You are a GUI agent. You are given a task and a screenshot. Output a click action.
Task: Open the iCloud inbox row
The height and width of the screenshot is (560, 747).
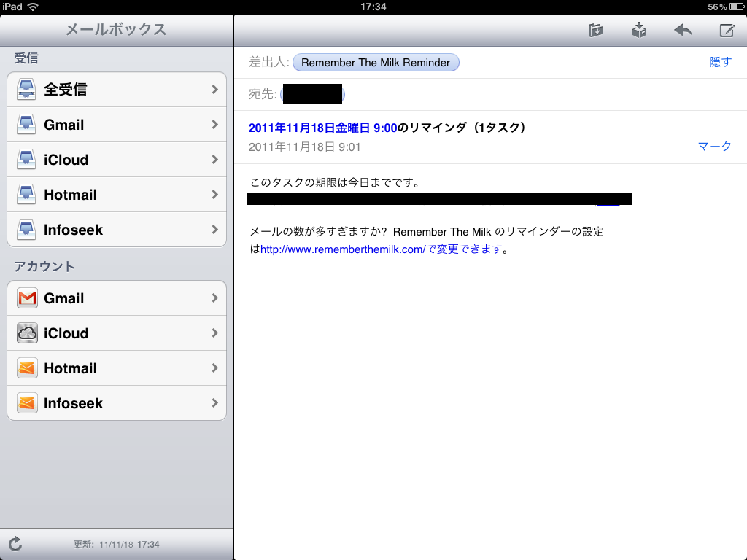coord(117,160)
